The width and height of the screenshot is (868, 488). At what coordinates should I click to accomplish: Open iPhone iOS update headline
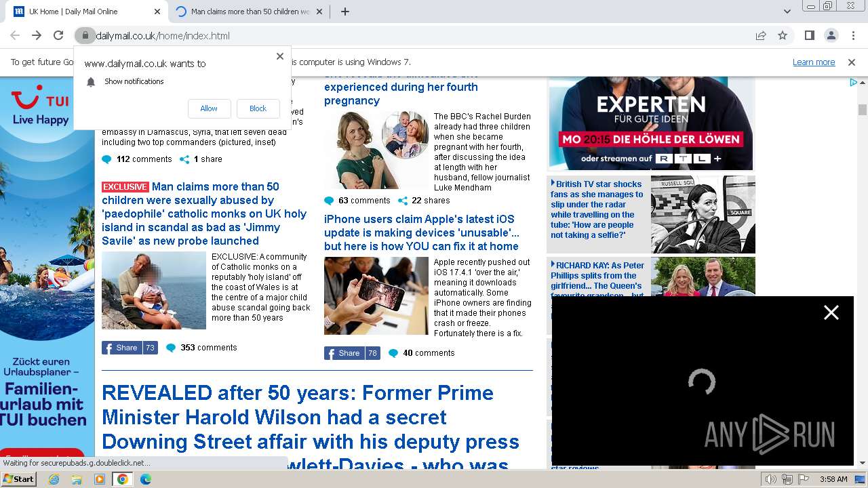[x=421, y=232]
